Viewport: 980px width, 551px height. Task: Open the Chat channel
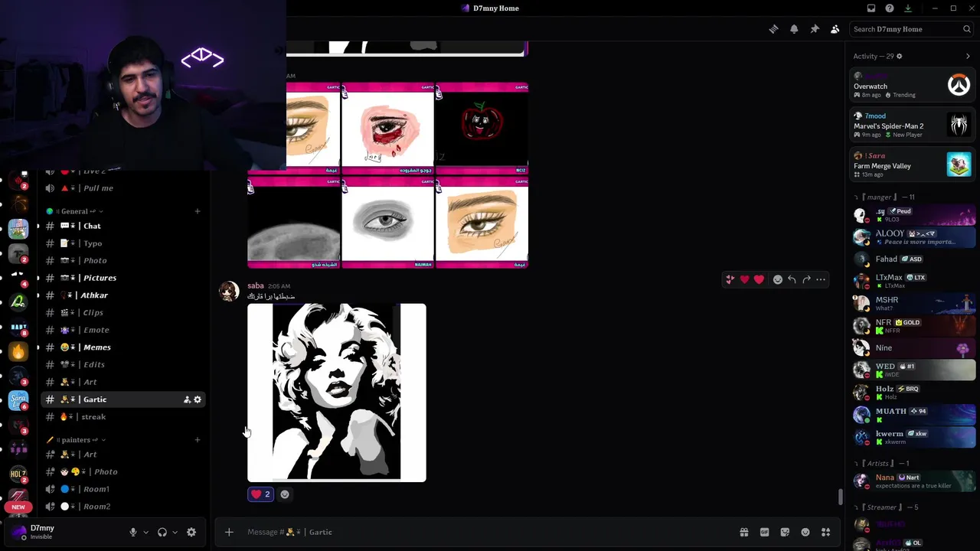pos(122,226)
